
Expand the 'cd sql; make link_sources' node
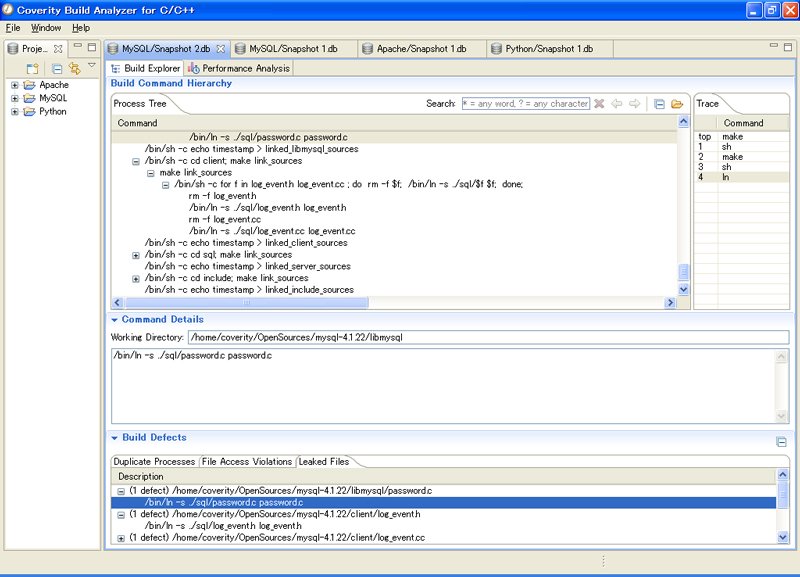[136, 255]
